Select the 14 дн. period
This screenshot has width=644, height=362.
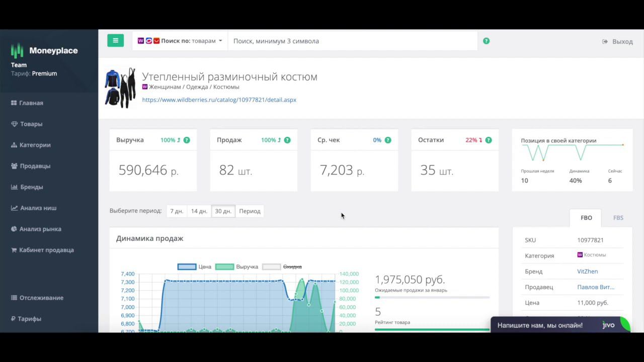pos(199,211)
